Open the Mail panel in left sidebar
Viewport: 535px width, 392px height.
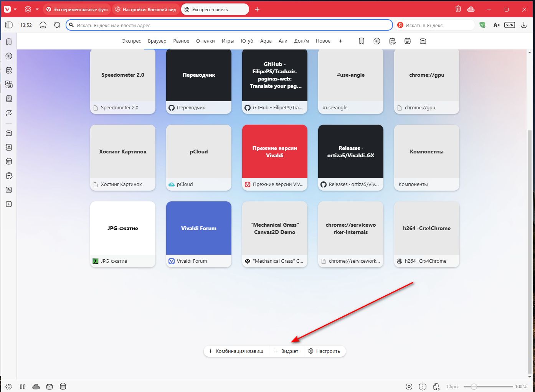(9, 133)
